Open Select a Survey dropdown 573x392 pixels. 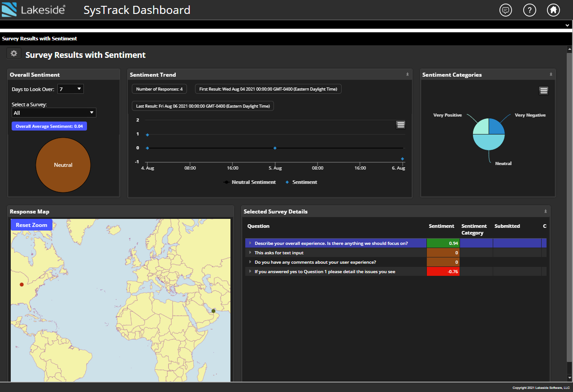pos(54,113)
